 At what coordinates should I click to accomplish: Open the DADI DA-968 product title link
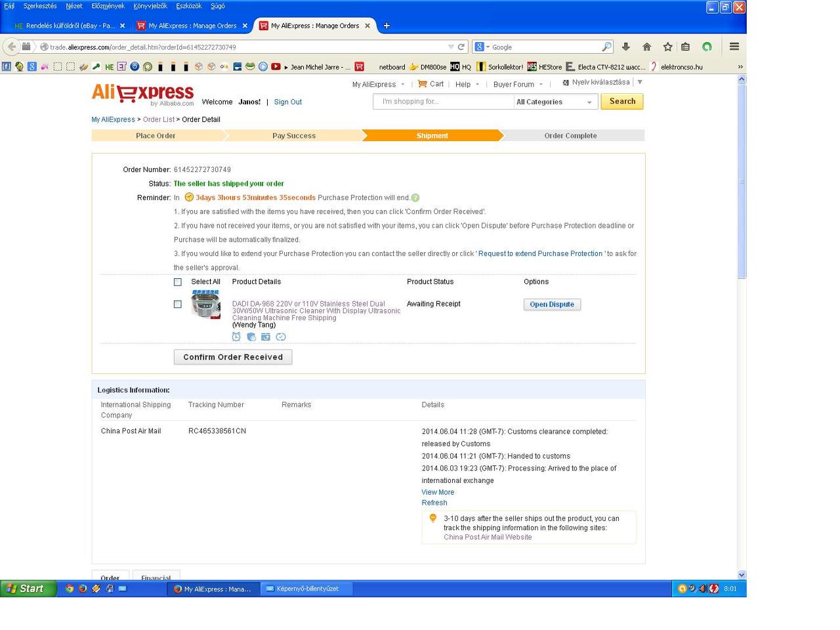(316, 311)
